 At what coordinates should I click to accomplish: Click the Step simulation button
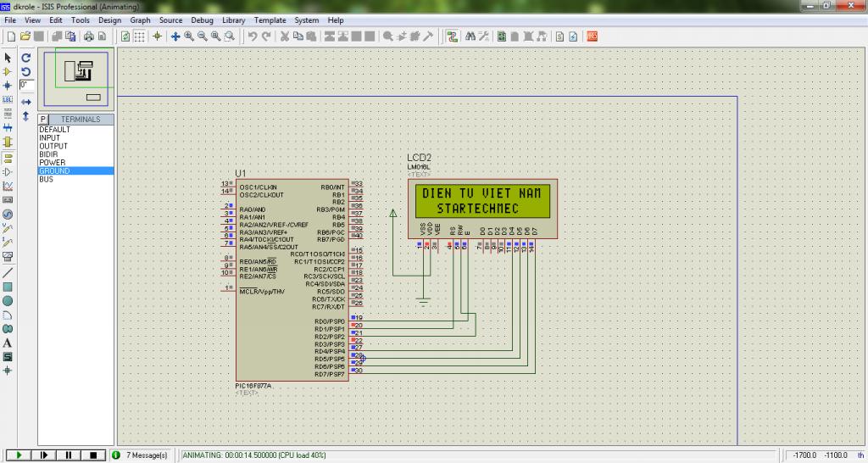44,455
